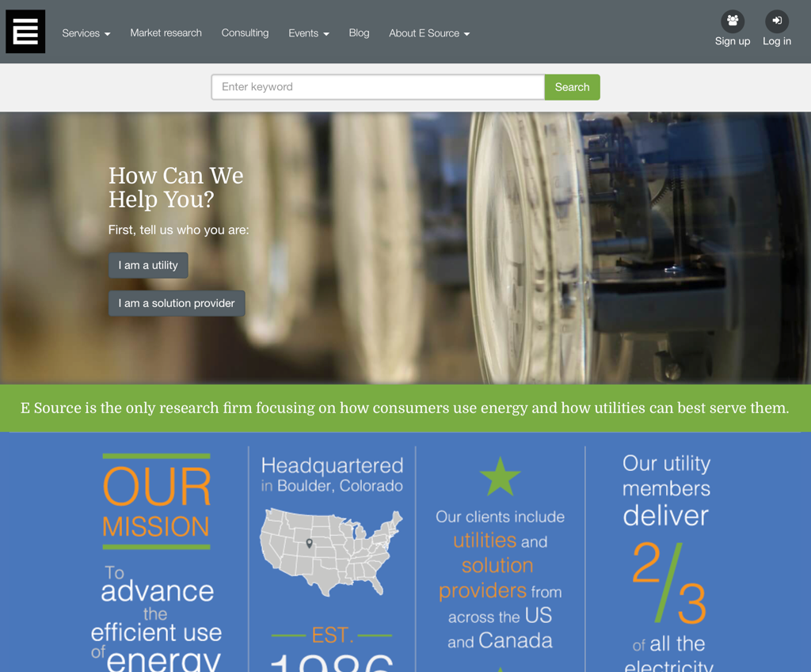Screen dimensions: 811x672
Task: Click the orange "EST." label
Action: [333, 636]
